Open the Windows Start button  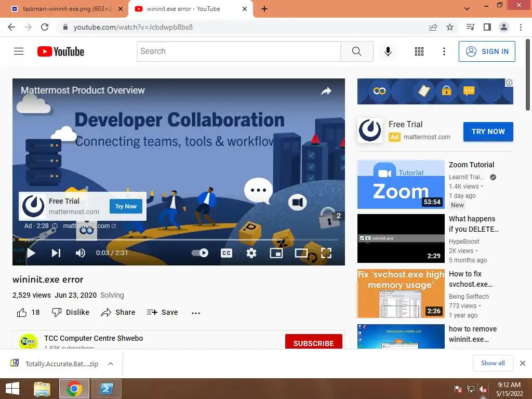pyautogui.click(x=12, y=389)
